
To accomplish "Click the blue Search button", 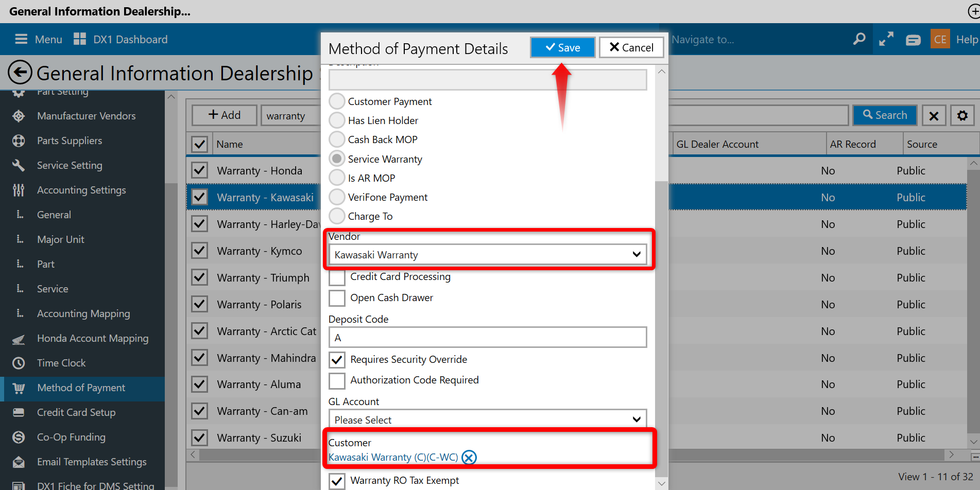I will pos(885,115).
